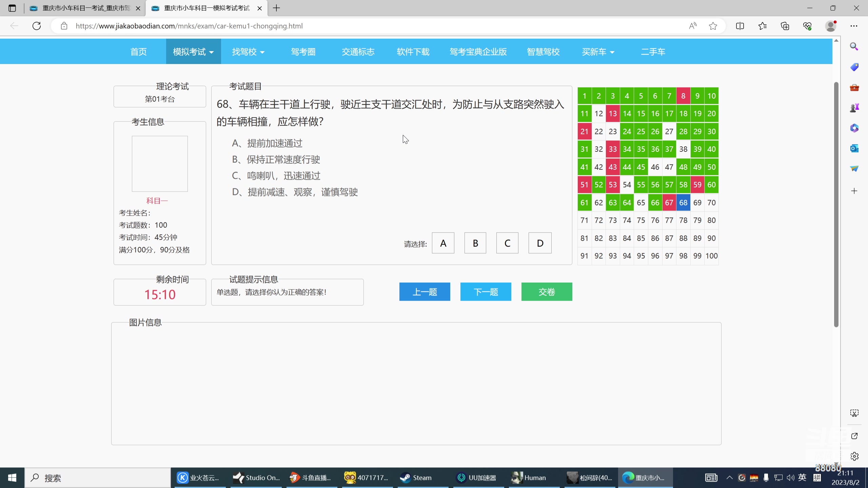The width and height of the screenshot is (868, 488).
Task: Expand the 买新车 dropdown menu
Action: 597,52
